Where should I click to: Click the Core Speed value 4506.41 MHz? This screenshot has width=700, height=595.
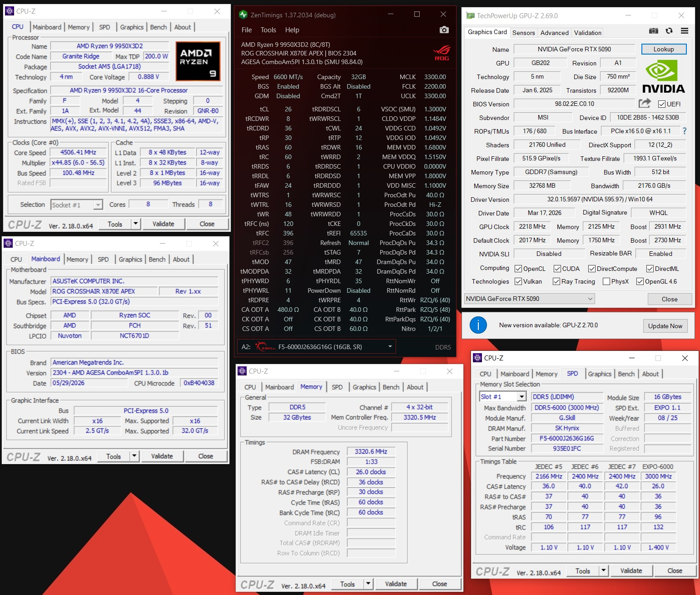(78, 152)
